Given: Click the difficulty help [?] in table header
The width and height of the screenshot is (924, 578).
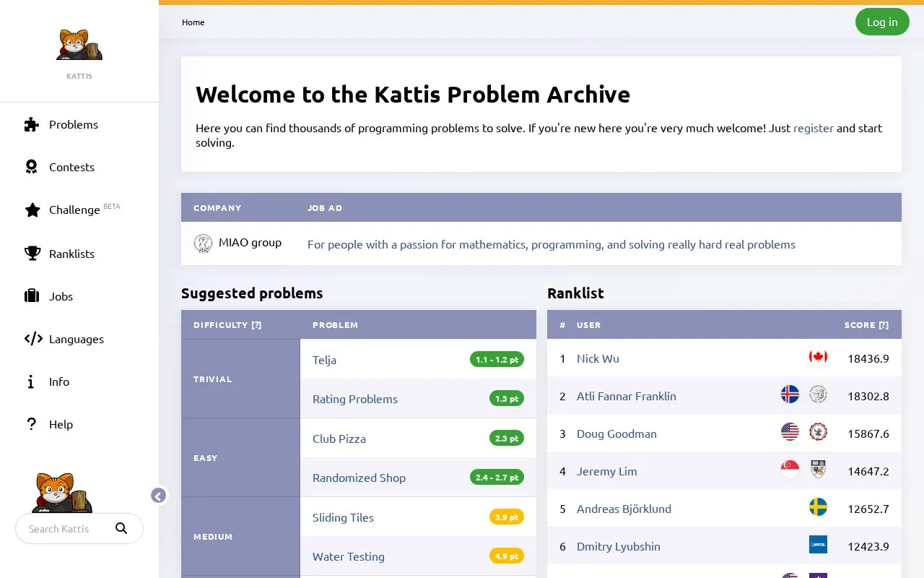Looking at the screenshot, I should 256,325.
